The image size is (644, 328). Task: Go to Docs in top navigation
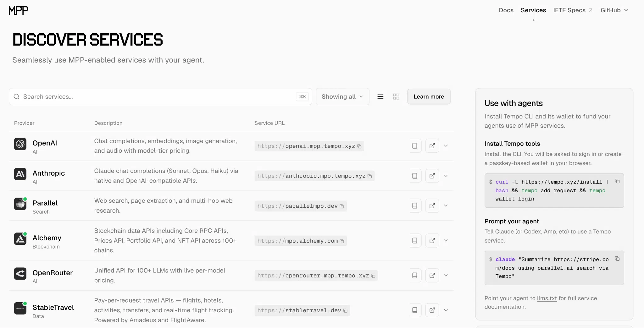pyautogui.click(x=506, y=10)
